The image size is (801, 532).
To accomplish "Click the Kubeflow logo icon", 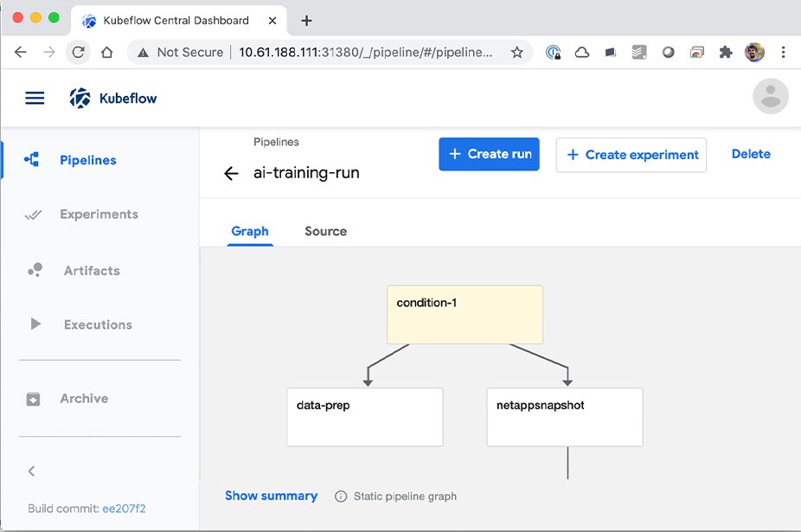I will 80,98.
